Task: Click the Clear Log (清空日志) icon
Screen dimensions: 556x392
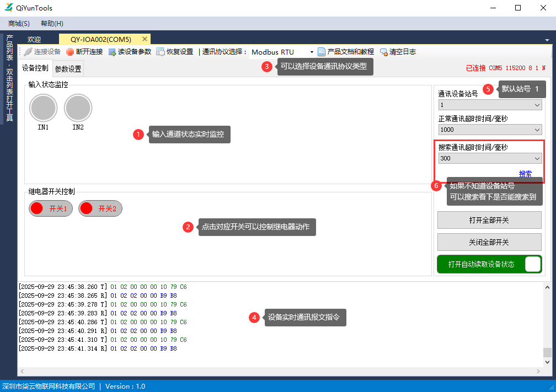Action: [384, 52]
